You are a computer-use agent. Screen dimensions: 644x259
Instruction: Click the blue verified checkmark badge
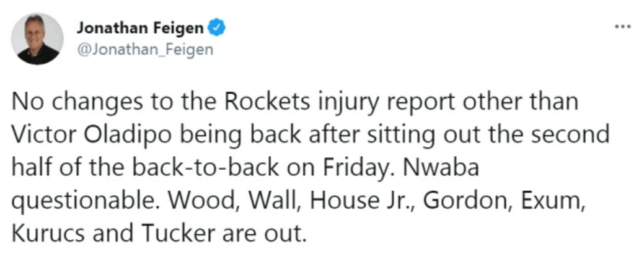pyautogui.click(x=216, y=29)
